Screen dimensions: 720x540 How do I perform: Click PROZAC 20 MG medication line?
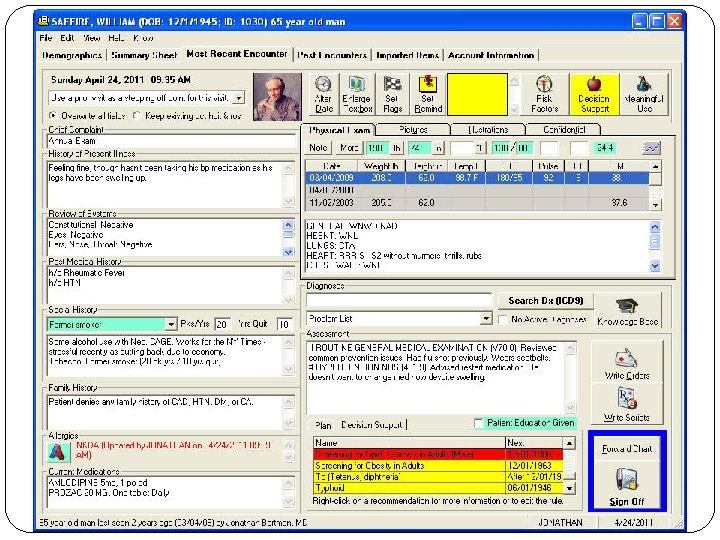click(x=109, y=493)
